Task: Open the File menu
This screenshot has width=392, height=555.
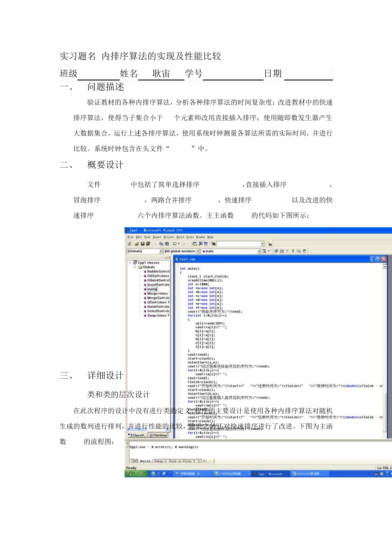Action: pos(130,237)
